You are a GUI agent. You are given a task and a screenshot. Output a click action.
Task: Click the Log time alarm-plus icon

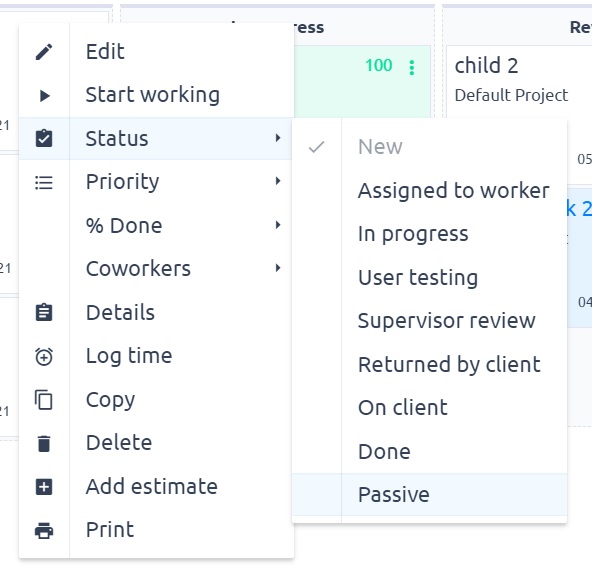click(44, 356)
